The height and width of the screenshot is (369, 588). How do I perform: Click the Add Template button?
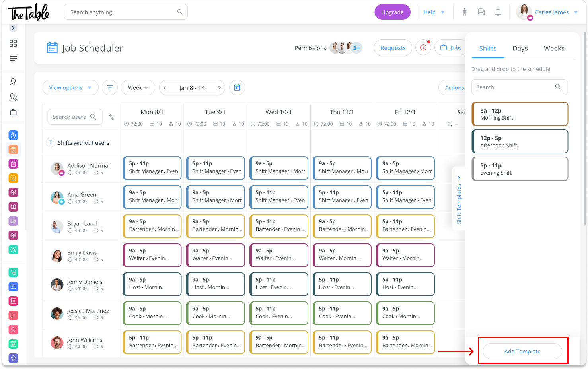(x=522, y=351)
